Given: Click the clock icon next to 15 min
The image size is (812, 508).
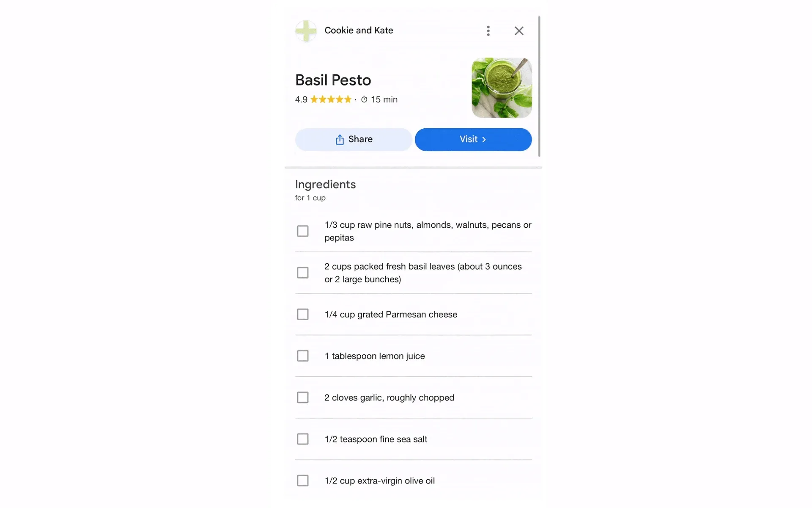Looking at the screenshot, I should [364, 99].
